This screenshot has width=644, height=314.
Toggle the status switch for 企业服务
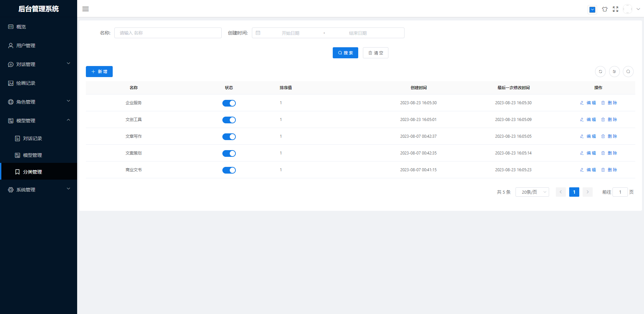(x=229, y=103)
